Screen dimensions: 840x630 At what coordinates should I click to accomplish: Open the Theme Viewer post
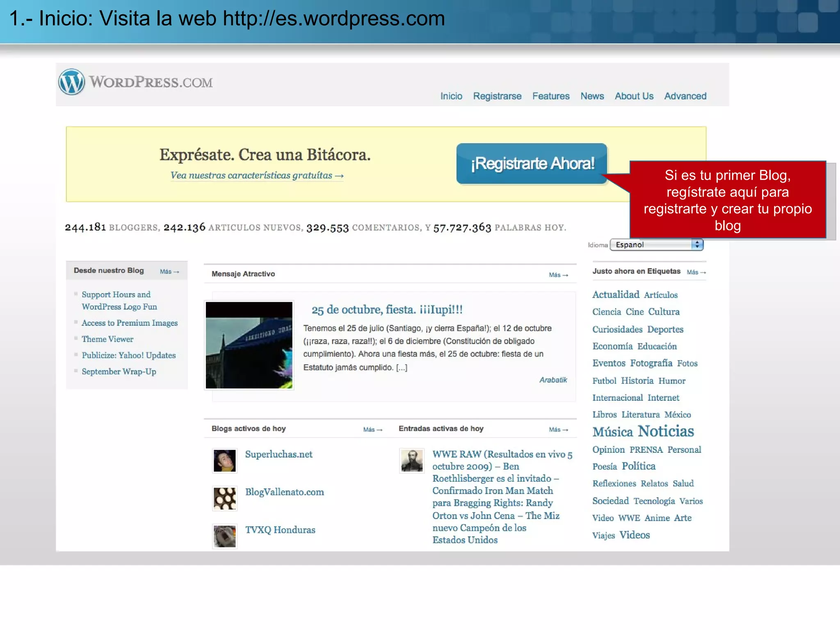pos(107,339)
